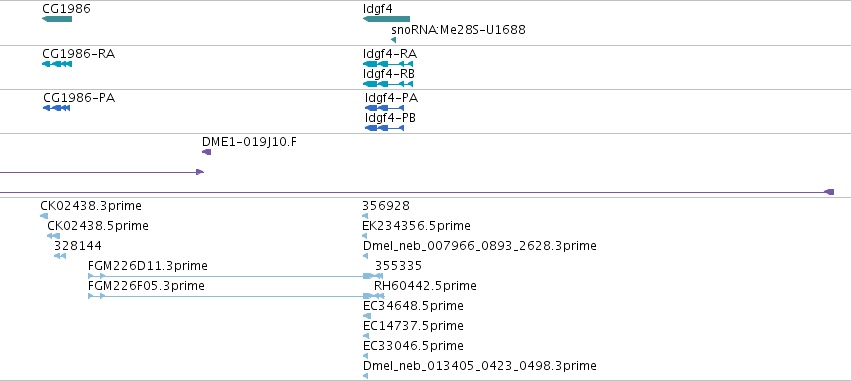This screenshot has width=851, height=381.
Task: Select the RH60442.5prime EST label
Action: [426, 285]
